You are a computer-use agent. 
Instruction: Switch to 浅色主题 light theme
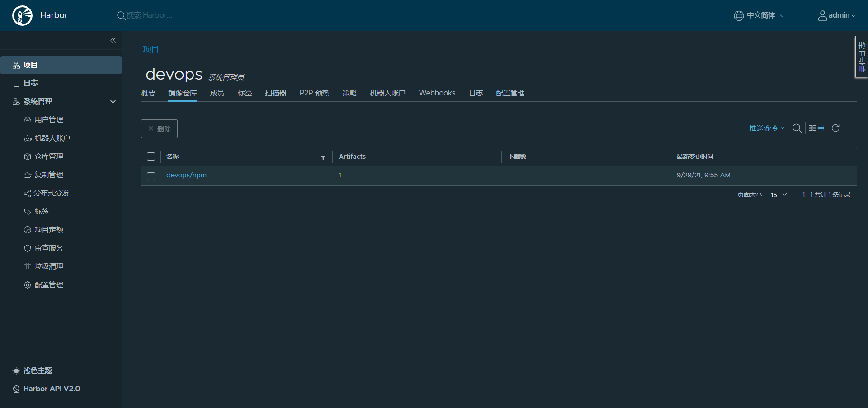[x=33, y=371]
